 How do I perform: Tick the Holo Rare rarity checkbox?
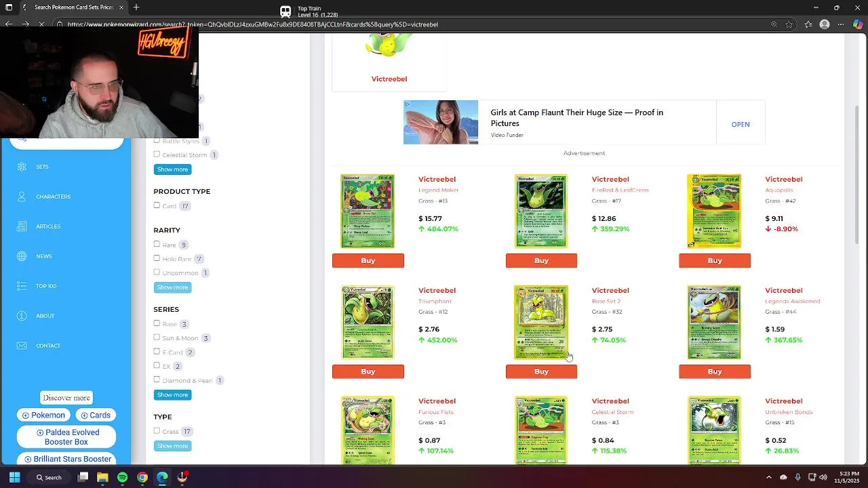(x=157, y=258)
